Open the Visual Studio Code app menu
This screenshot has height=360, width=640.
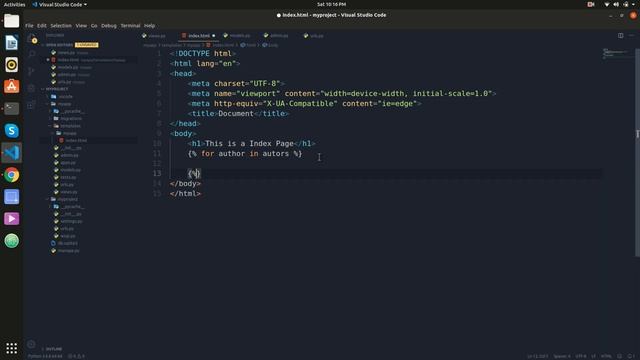60,4
